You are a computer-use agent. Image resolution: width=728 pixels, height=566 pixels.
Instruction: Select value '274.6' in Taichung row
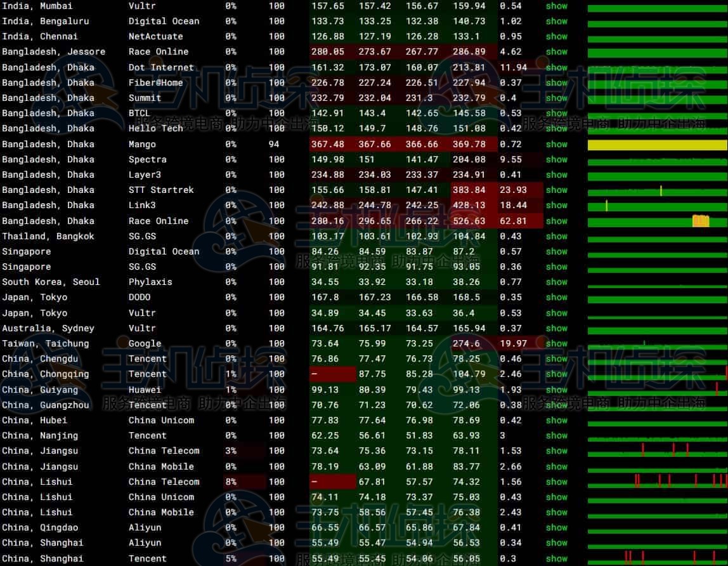coord(466,344)
